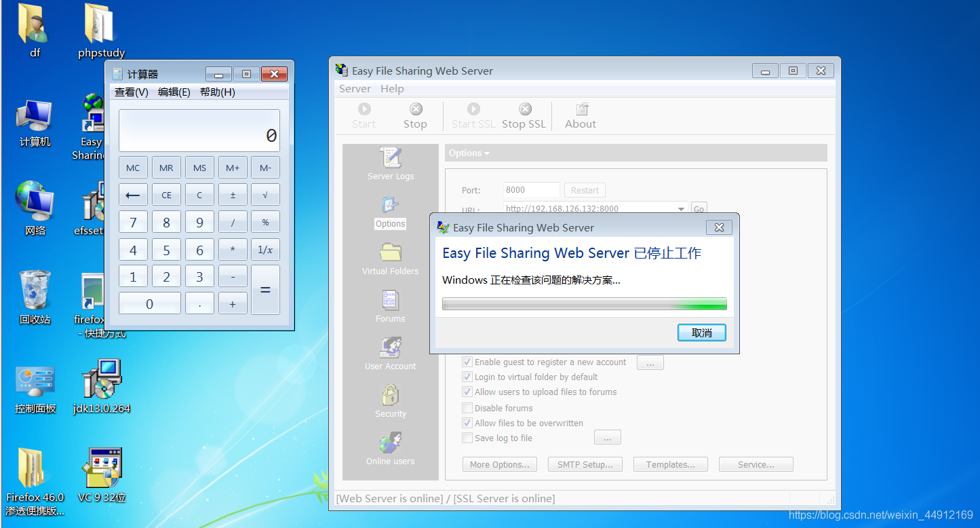Open SMTP Setup... button
Viewport: 980px width, 528px height.
click(585, 465)
